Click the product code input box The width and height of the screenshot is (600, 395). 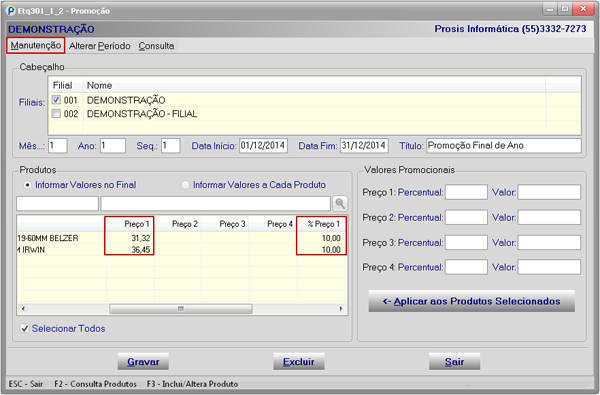57,203
